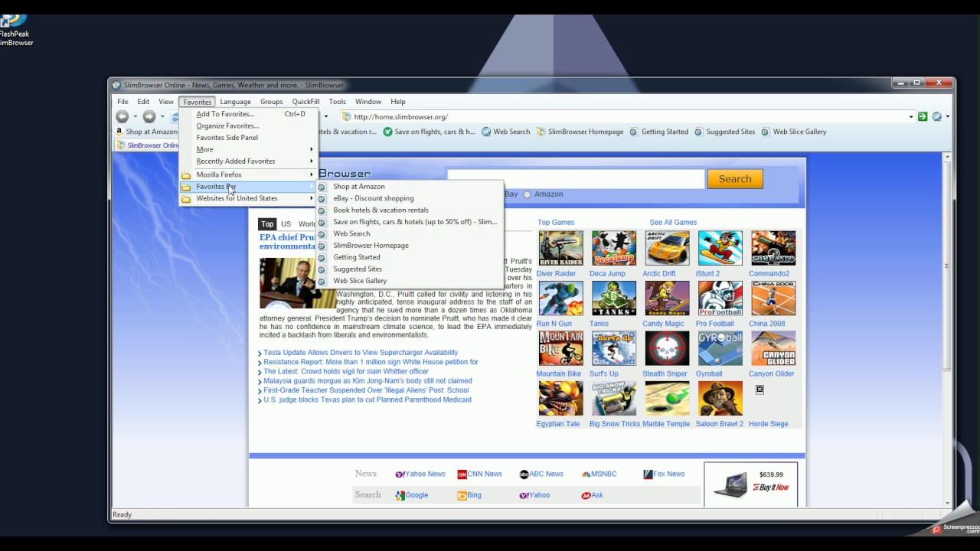This screenshot has height=551, width=980.
Task: Expand the Recently Added Favorites submenu
Action: (x=236, y=161)
